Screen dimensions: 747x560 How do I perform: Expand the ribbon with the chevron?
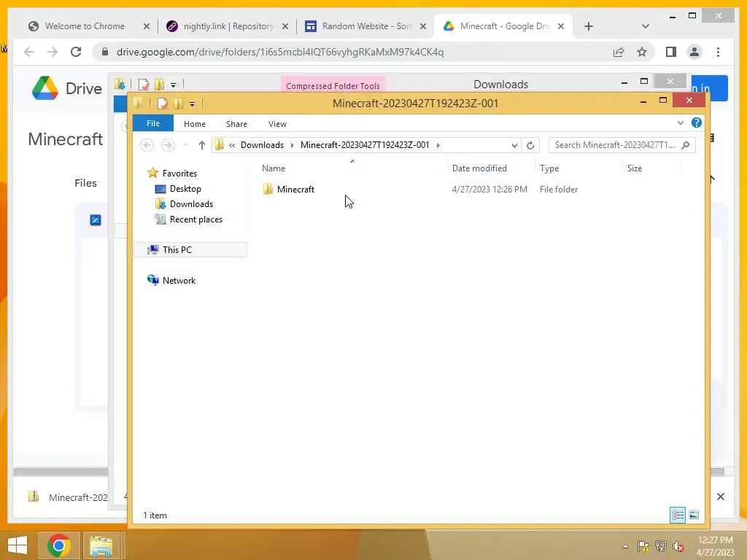tap(680, 122)
